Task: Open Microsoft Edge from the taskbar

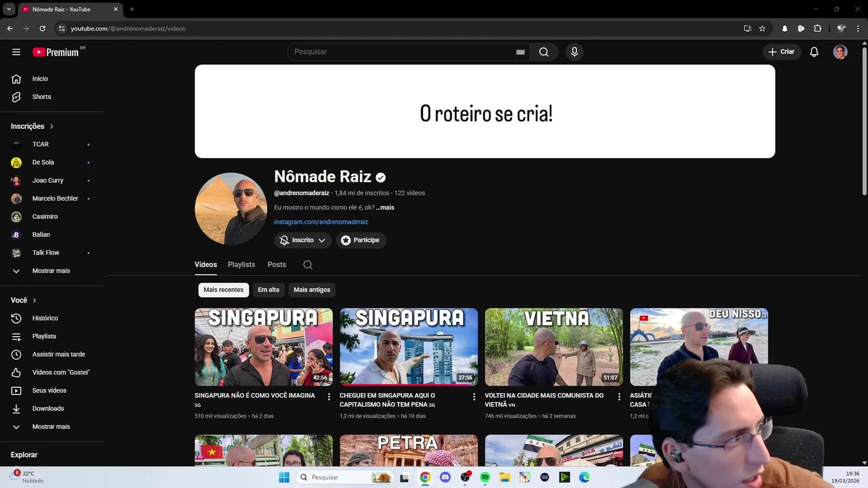Action: tap(585, 477)
